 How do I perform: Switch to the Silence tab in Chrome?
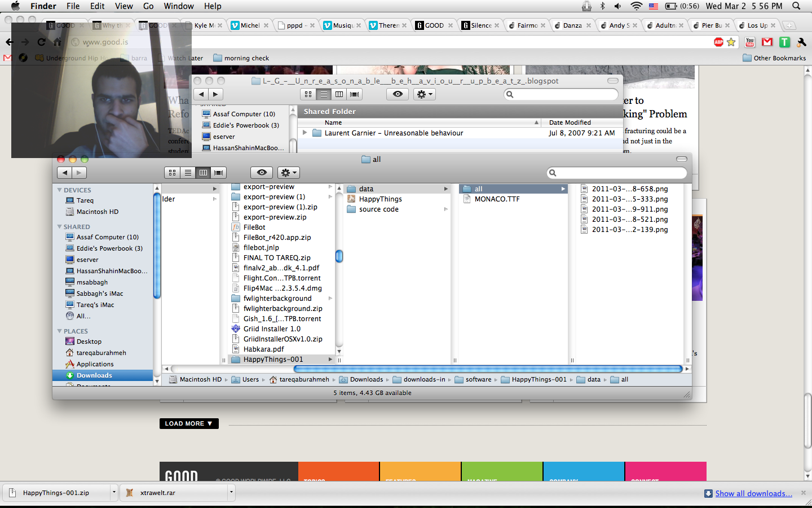[480, 25]
